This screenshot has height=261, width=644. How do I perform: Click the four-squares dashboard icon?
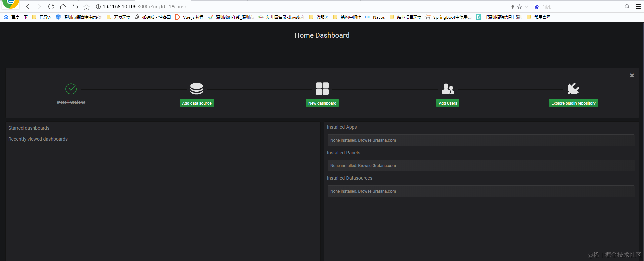point(322,89)
